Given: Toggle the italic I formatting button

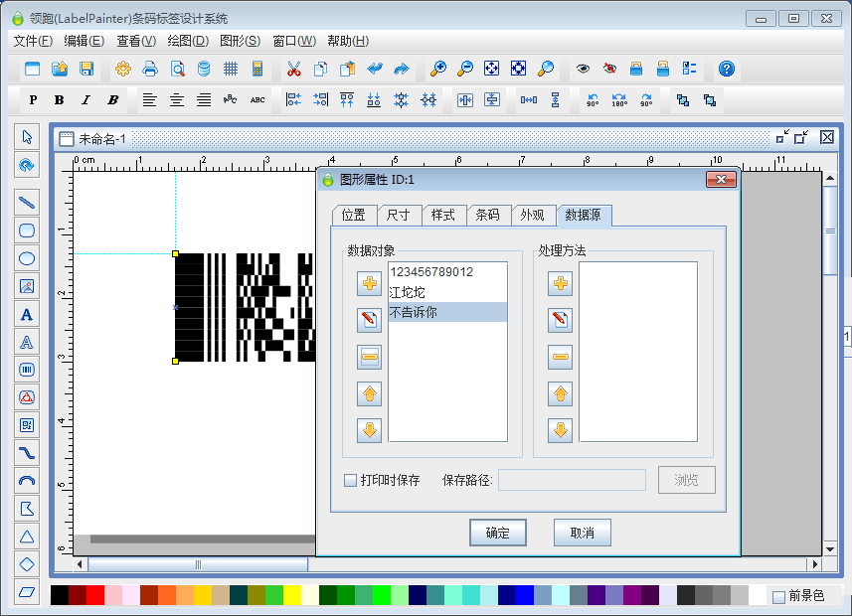Looking at the screenshot, I should click(85, 100).
